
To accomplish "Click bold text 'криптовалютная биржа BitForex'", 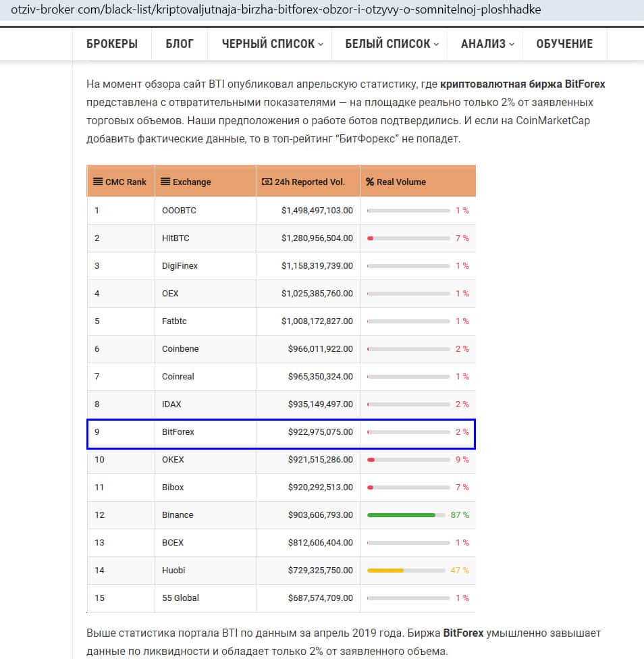I will (x=522, y=84).
